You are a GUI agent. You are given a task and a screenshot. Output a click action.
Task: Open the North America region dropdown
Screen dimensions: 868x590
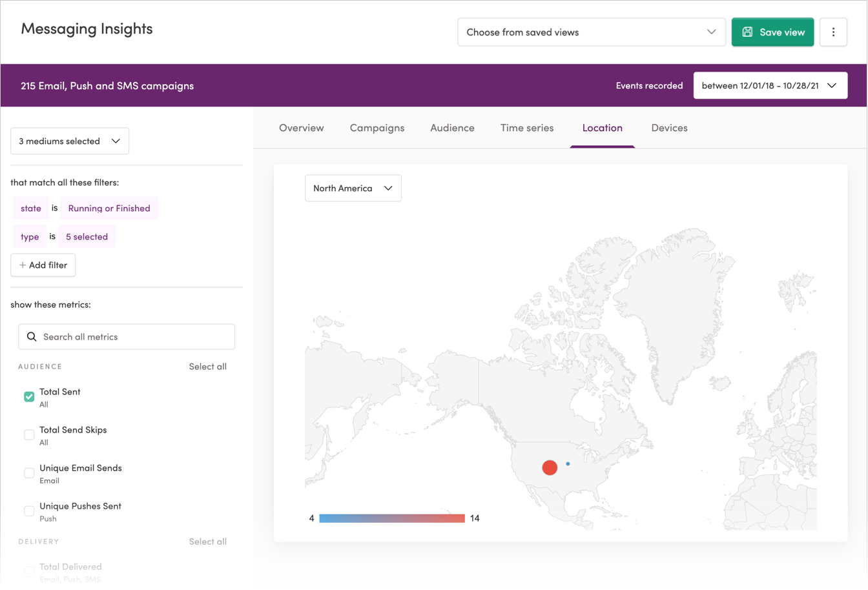[353, 188]
